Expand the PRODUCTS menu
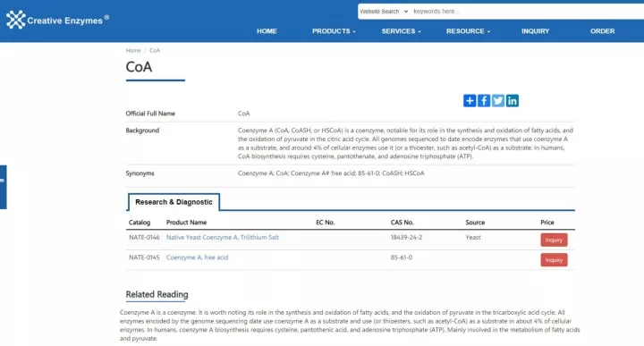This screenshot has height=346, width=644. pyautogui.click(x=334, y=31)
